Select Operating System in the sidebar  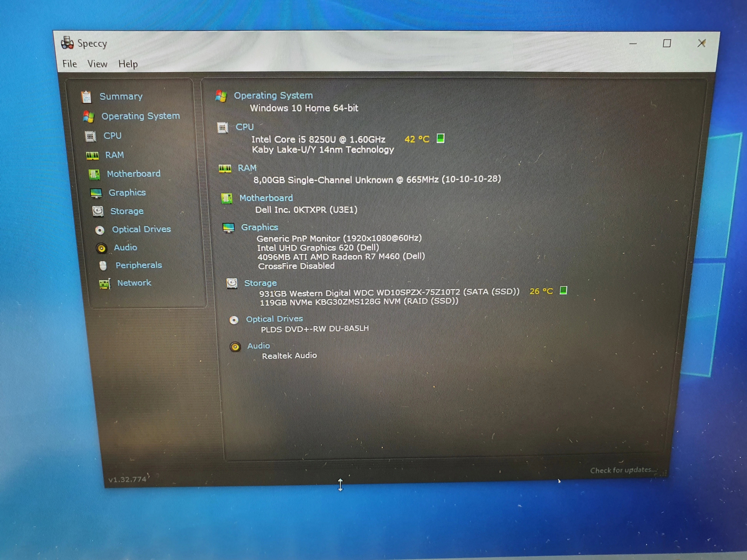click(140, 116)
